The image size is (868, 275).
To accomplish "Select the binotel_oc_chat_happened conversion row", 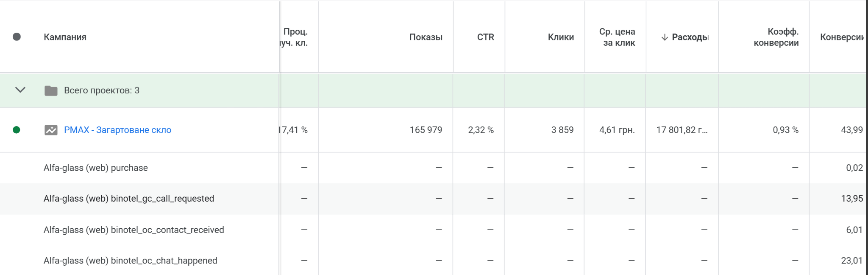I will point(131,260).
